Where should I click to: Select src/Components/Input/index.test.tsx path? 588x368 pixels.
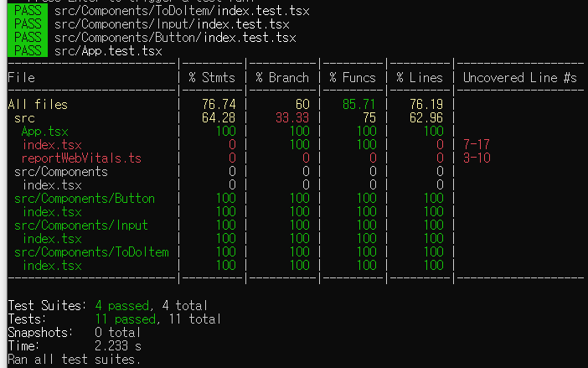(x=172, y=24)
